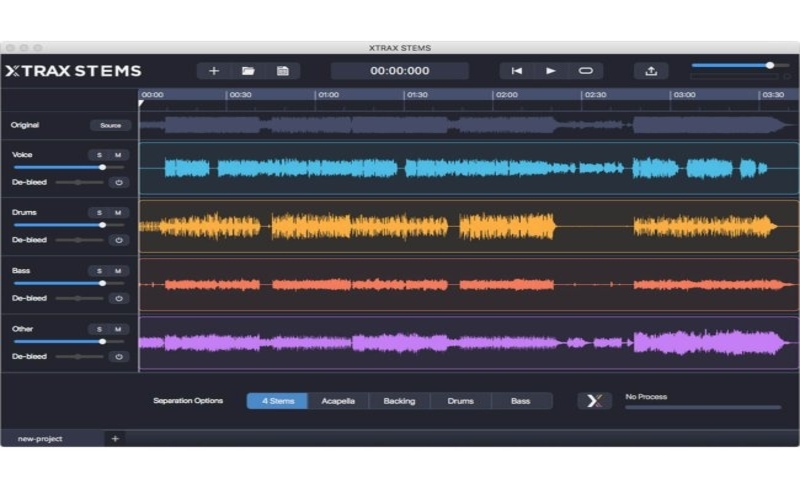Save project with the floppy disk icon

[283, 71]
